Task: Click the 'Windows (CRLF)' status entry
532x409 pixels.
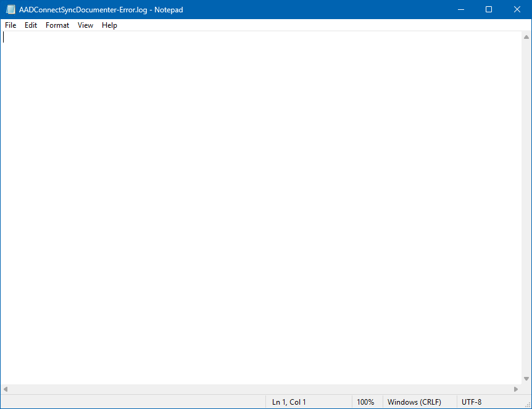Action: click(x=414, y=402)
